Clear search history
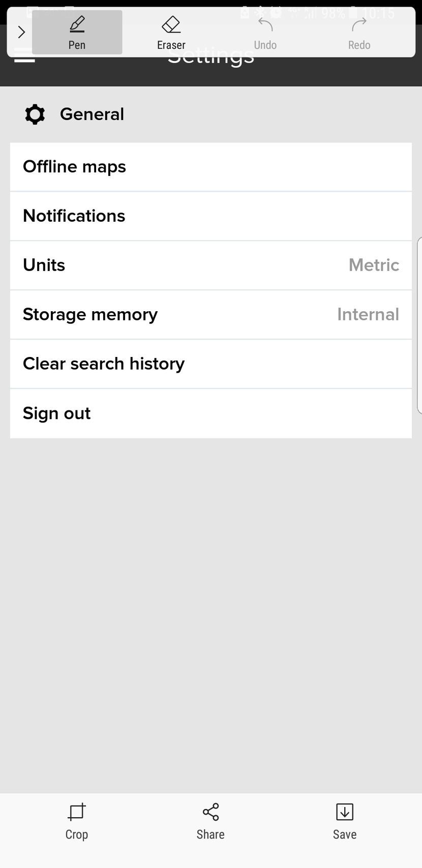422x868 pixels. [210, 364]
